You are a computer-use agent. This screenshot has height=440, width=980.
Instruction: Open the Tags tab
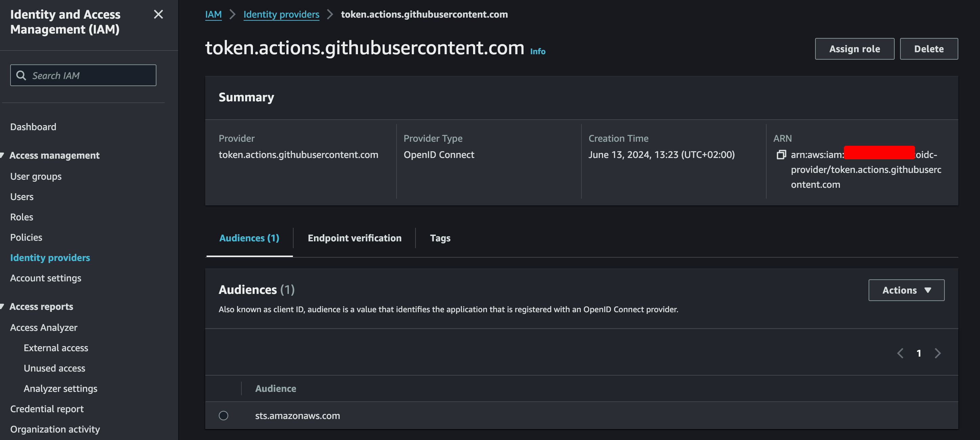click(440, 238)
